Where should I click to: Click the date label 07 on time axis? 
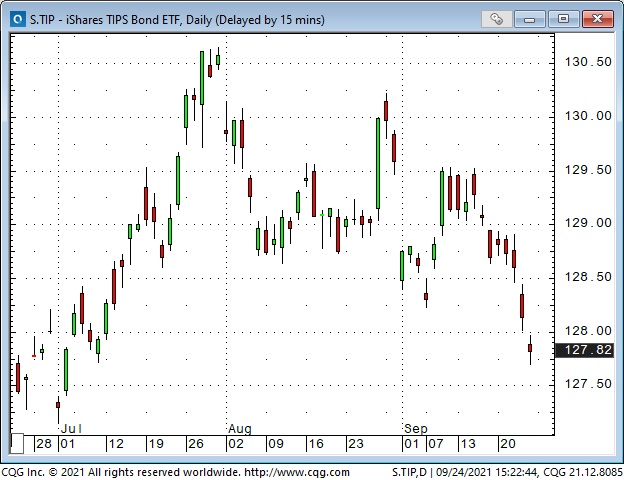[x=436, y=444]
